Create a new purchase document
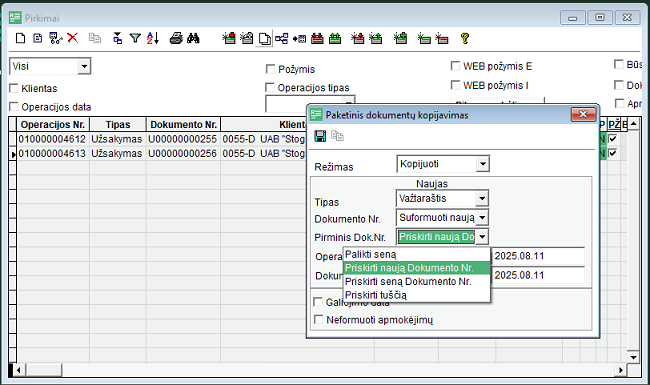The image size is (650, 385). pos(20,39)
